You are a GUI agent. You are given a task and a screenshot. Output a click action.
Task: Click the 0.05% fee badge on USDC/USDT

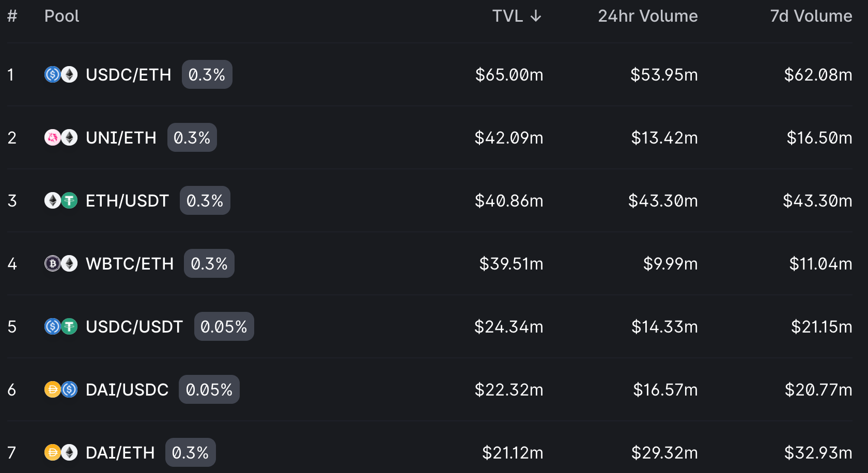pyautogui.click(x=224, y=327)
